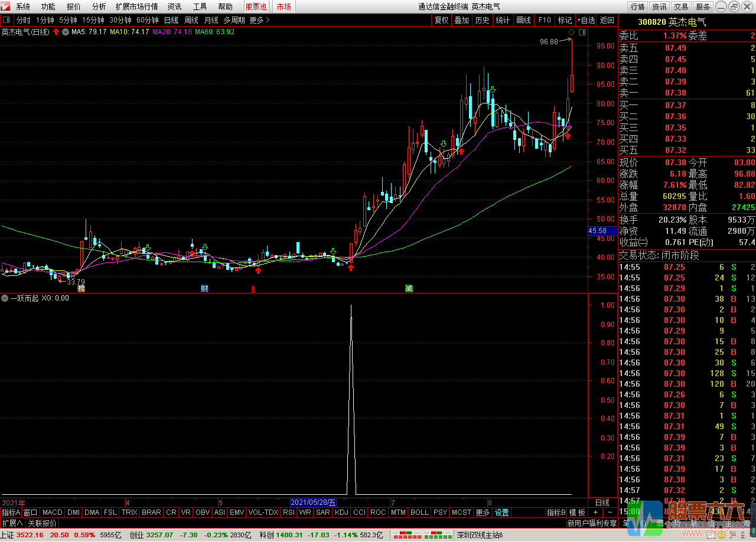Viewport: 756px width, 542px height.
Task: Open the 工具 menu
Action: click(x=200, y=7)
